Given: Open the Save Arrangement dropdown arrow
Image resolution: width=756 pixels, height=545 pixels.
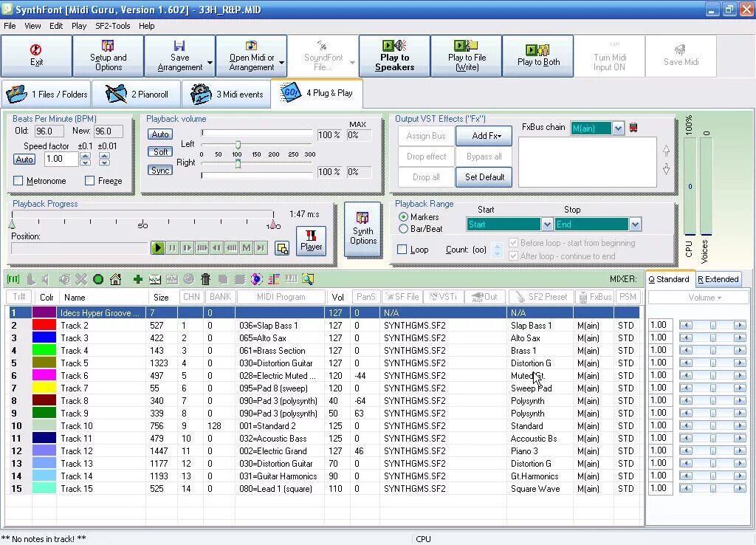Looking at the screenshot, I should pos(210,63).
